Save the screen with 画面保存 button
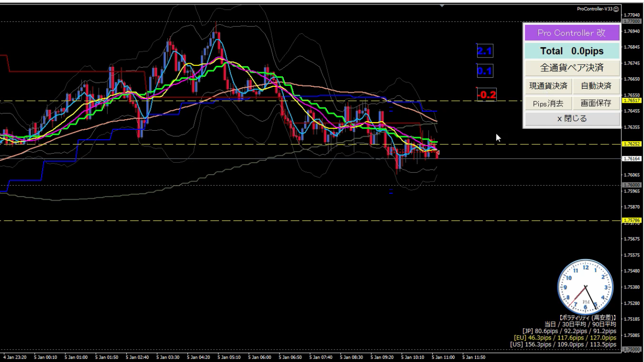This screenshot has width=644, height=362. pyautogui.click(x=596, y=103)
